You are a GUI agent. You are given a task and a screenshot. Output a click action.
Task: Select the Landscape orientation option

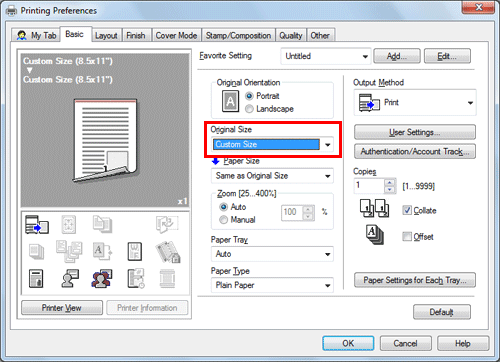coord(270,109)
